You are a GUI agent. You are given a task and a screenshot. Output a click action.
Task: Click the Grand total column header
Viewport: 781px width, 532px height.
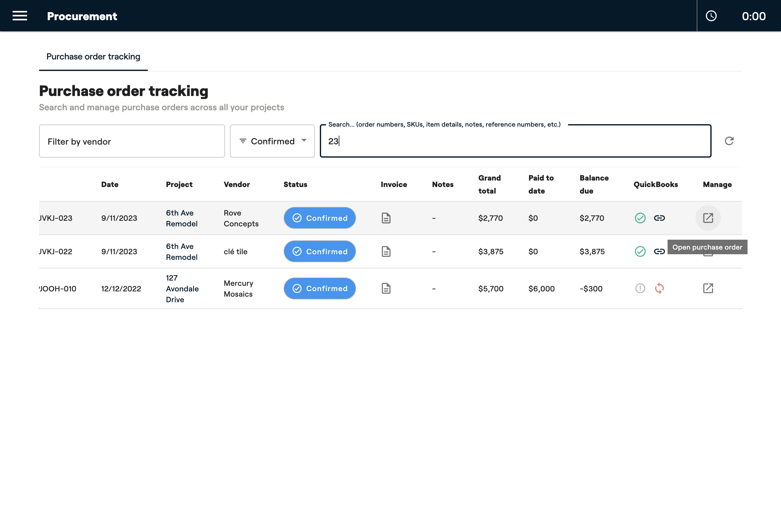(490, 184)
